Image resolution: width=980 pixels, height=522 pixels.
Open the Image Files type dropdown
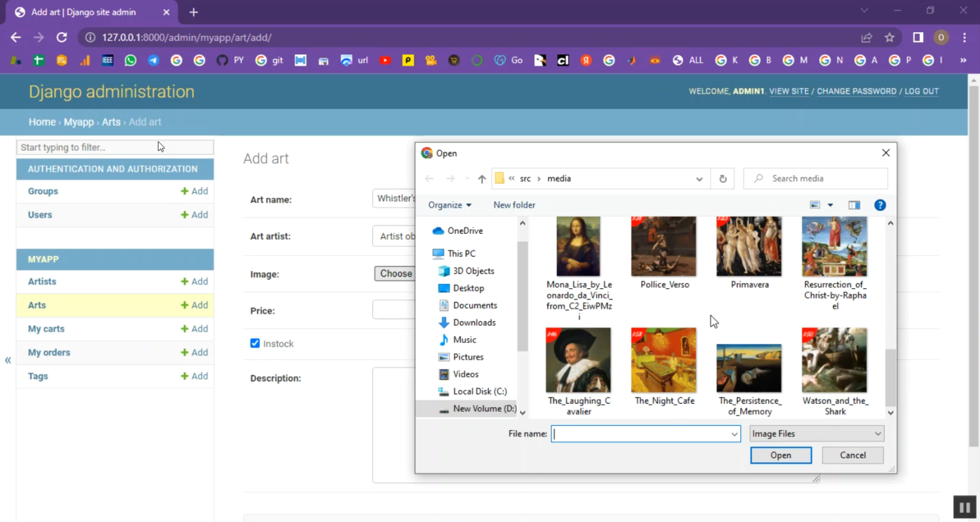point(817,434)
